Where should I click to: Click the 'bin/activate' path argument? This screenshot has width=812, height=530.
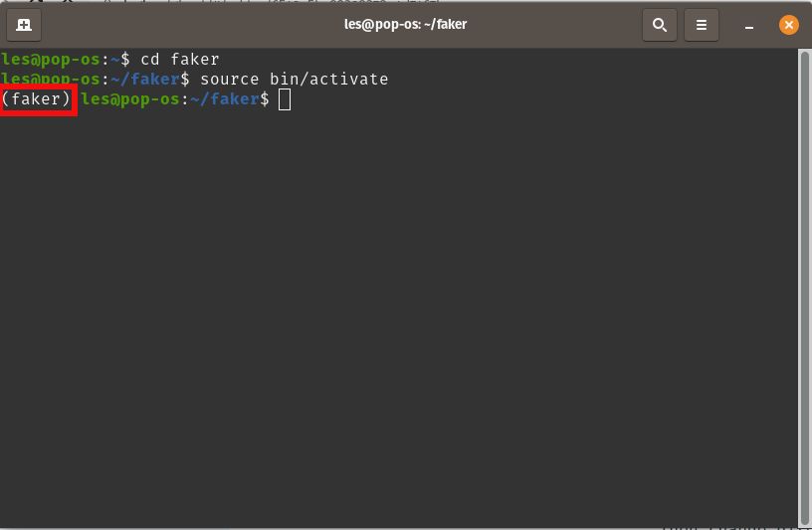pos(328,80)
